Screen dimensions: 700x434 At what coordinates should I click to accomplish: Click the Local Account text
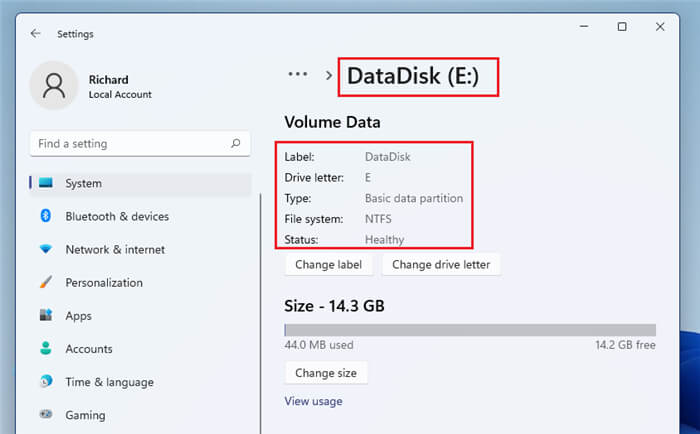[120, 95]
